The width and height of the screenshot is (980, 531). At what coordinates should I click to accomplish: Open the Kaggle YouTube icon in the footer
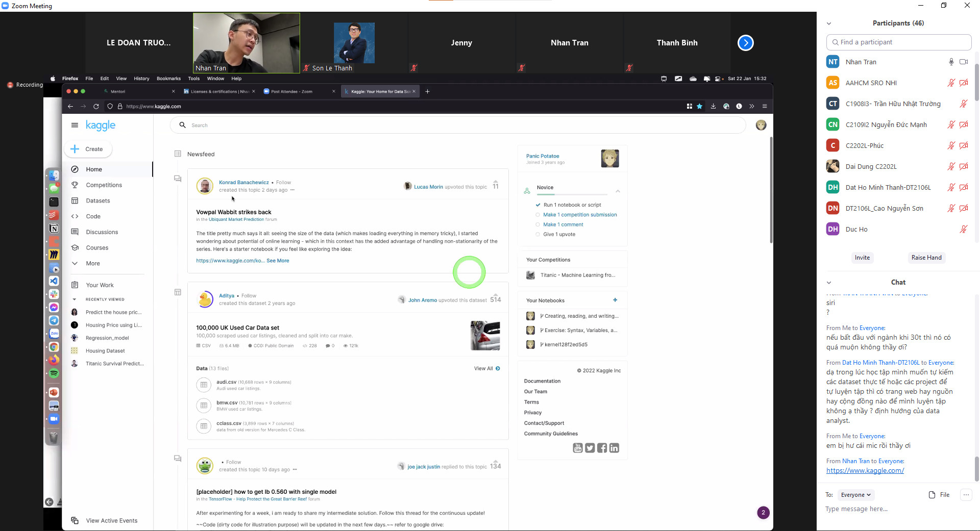point(578,448)
